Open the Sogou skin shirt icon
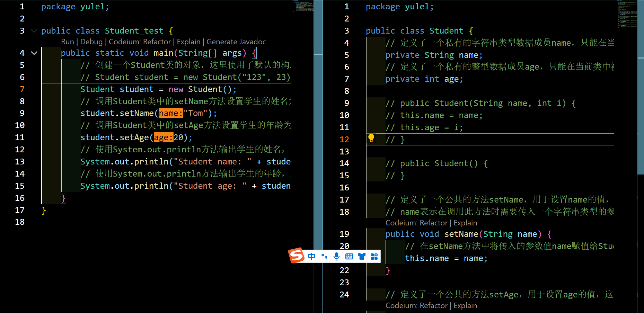 coord(362,256)
